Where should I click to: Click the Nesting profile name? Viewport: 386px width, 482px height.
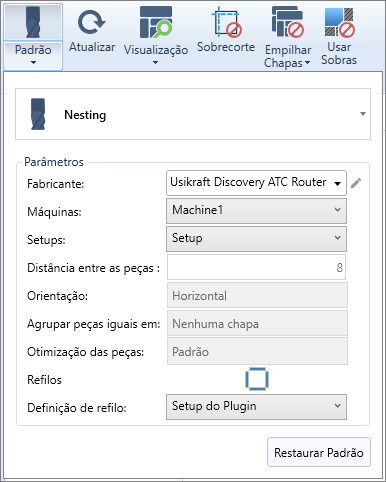click(85, 115)
